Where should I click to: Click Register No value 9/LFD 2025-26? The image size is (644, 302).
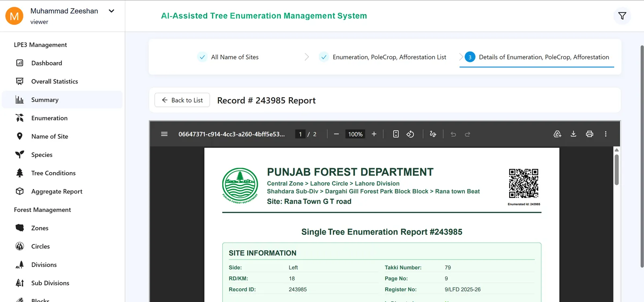pyautogui.click(x=462, y=290)
